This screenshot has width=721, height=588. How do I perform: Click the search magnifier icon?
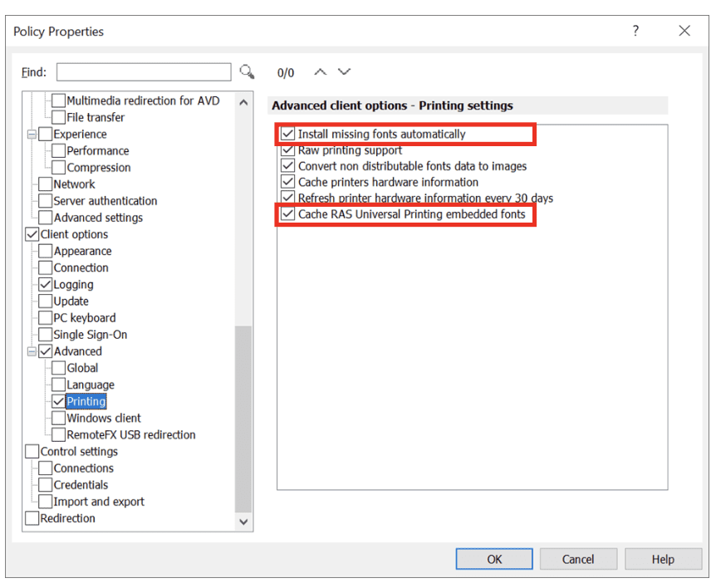point(247,72)
